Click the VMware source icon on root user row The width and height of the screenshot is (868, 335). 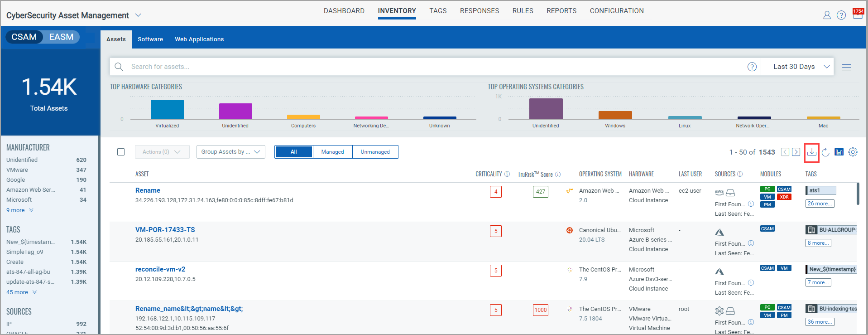(x=719, y=311)
